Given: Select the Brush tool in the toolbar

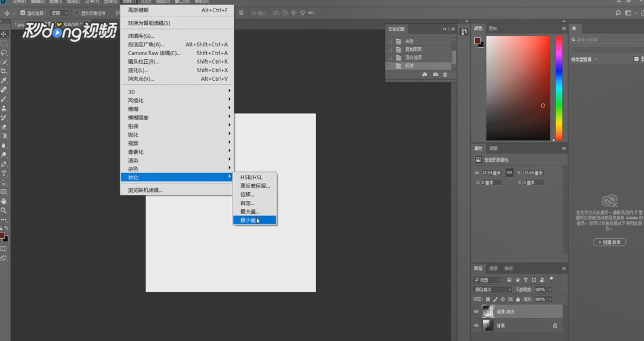Looking at the screenshot, I should tap(3, 99).
